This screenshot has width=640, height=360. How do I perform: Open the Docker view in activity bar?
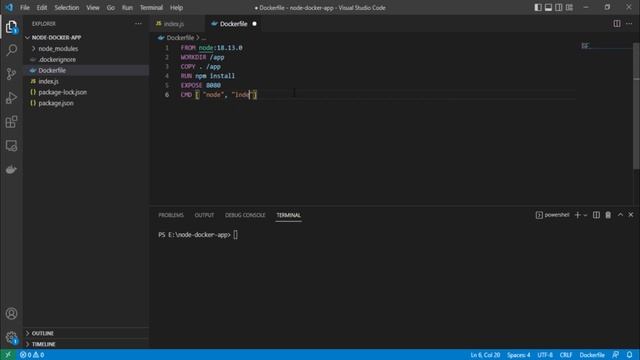(x=11, y=169)
